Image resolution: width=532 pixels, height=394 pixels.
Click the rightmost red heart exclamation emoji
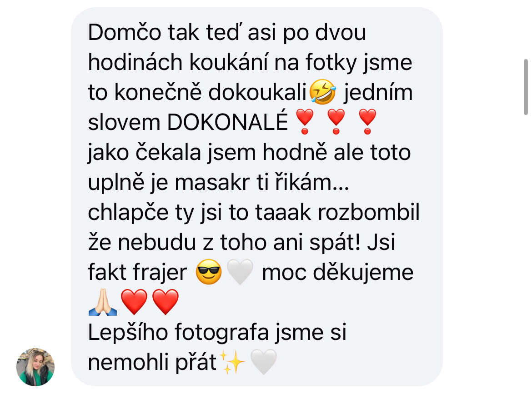click(x=367, y=122)
